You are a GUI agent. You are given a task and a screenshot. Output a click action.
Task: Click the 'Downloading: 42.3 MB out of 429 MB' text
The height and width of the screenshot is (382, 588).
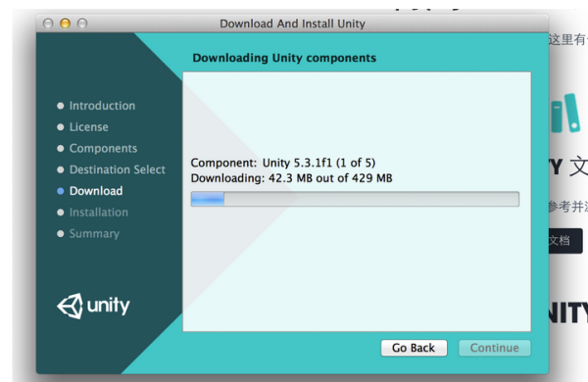(x=291, y=178)
